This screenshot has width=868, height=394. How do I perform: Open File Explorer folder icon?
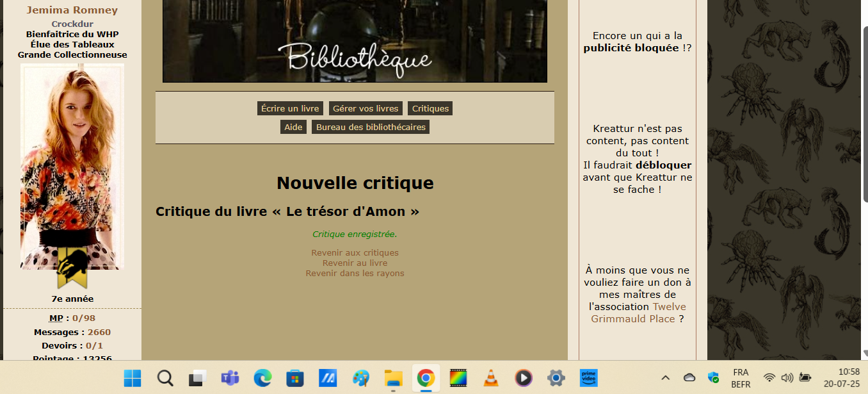[393, 378]
